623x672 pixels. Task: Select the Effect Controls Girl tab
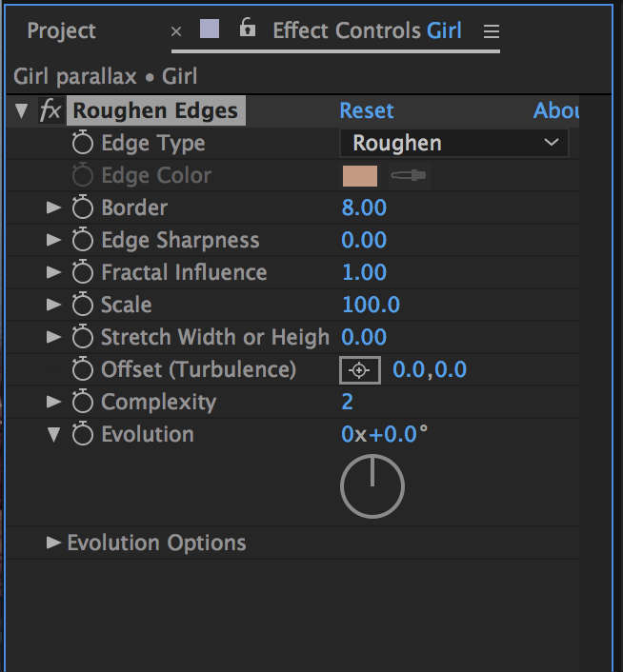tap(367, 30)
